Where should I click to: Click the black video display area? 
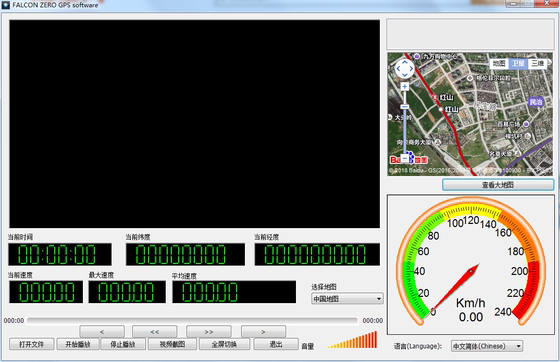coord(195,124)
